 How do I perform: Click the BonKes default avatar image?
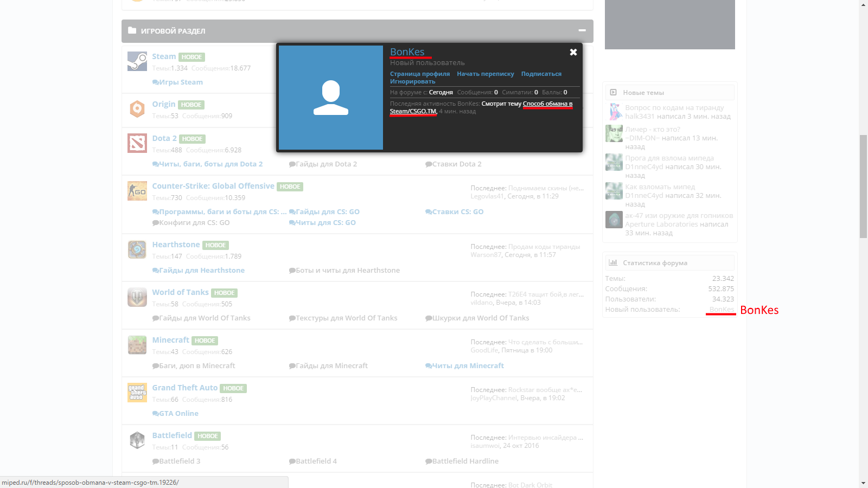331,98
